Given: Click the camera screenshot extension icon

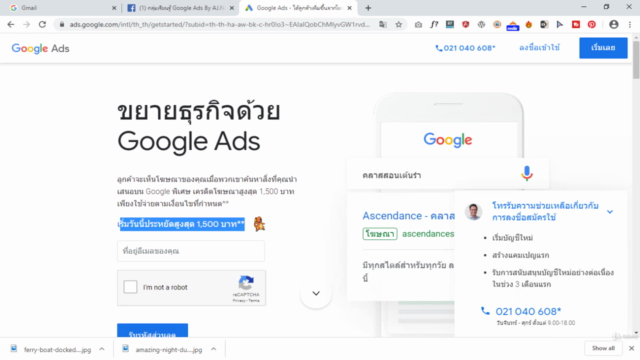Looking at the screenshot, I should (x=418, y=24).
